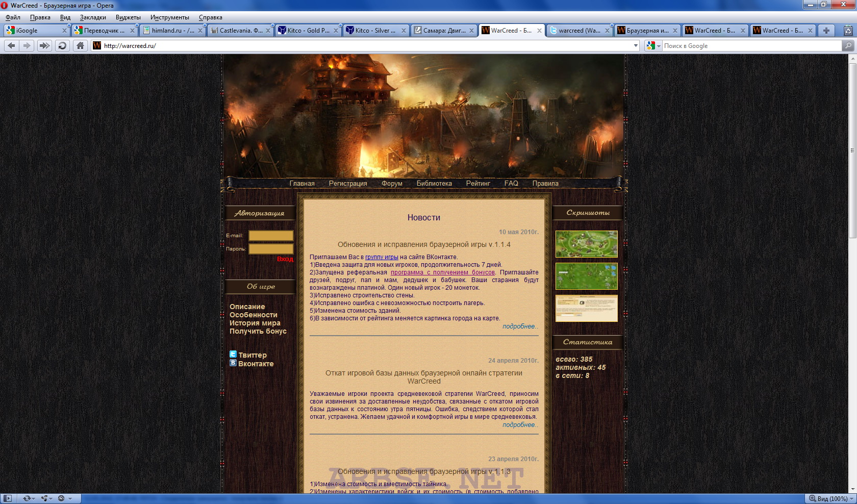Image resolution: width=857 pixels, height=504 pixels.
Task: Click the Opera Unite icon
Action: [44, 498]
